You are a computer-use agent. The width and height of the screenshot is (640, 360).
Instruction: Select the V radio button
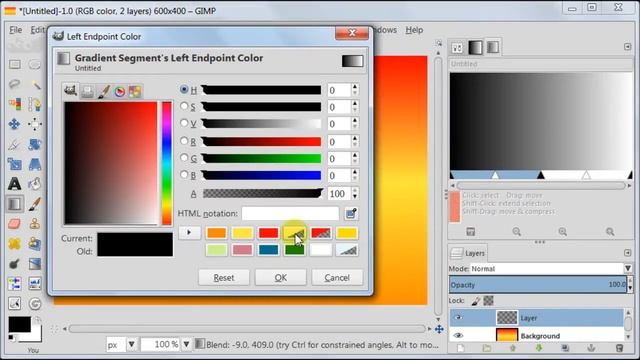[184, 123]
